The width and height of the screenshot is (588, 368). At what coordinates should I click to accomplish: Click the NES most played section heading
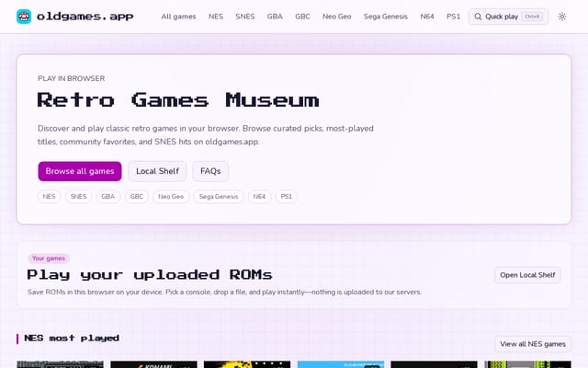click(72, 339)
